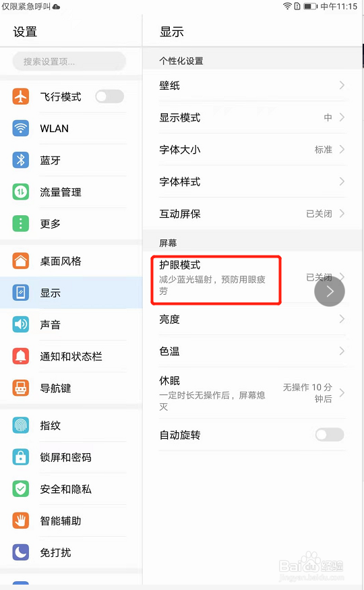Click the 搜索设置项 search field
Screen dimensions: 364x590
[69, 61]
